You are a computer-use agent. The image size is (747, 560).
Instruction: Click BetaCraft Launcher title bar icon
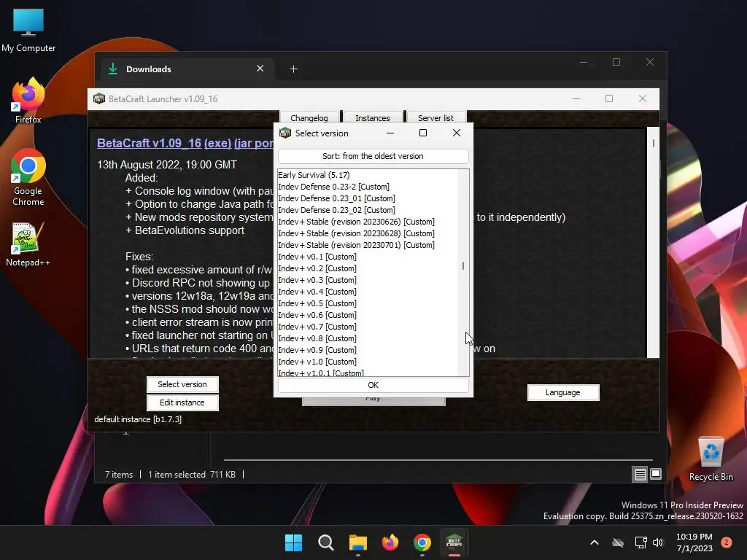pyautogui.click(x=99, y=98)
